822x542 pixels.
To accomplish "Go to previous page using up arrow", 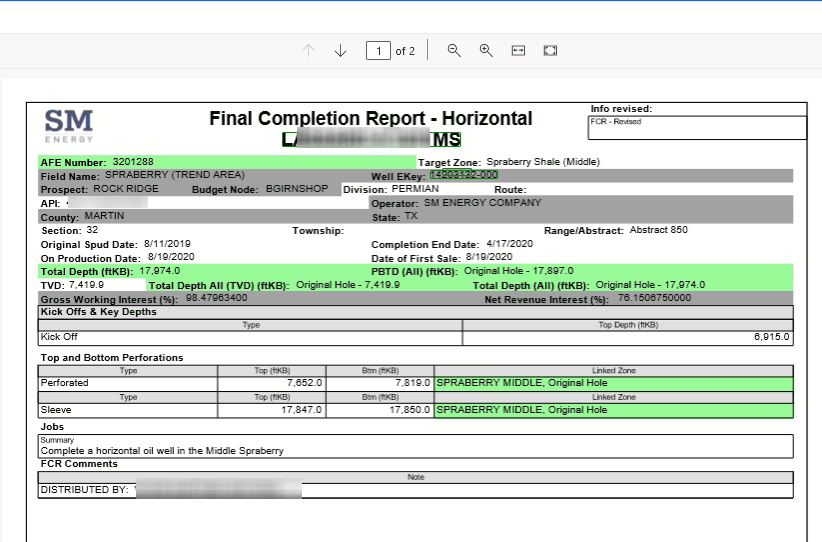I will coord(308,51).
